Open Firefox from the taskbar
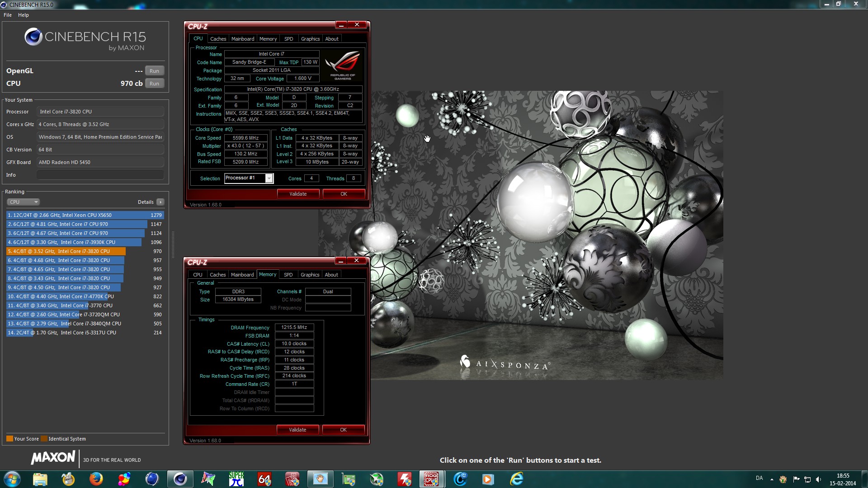The width and height of the screenshot is (868, 488). [x=96, y=479]
